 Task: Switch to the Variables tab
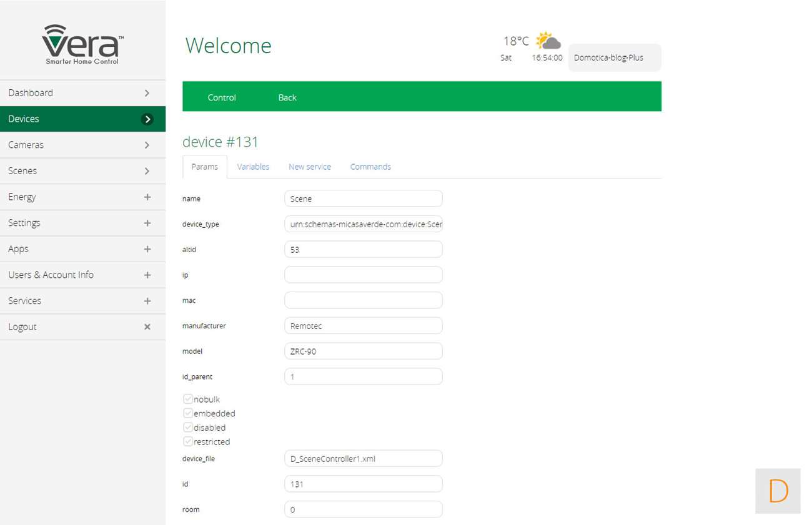pos(253,167)
